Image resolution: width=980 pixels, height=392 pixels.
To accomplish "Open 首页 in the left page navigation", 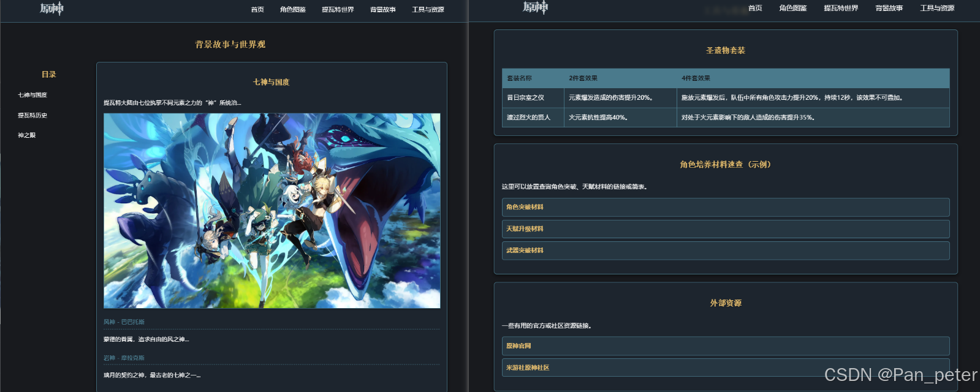I will [257, 9].
